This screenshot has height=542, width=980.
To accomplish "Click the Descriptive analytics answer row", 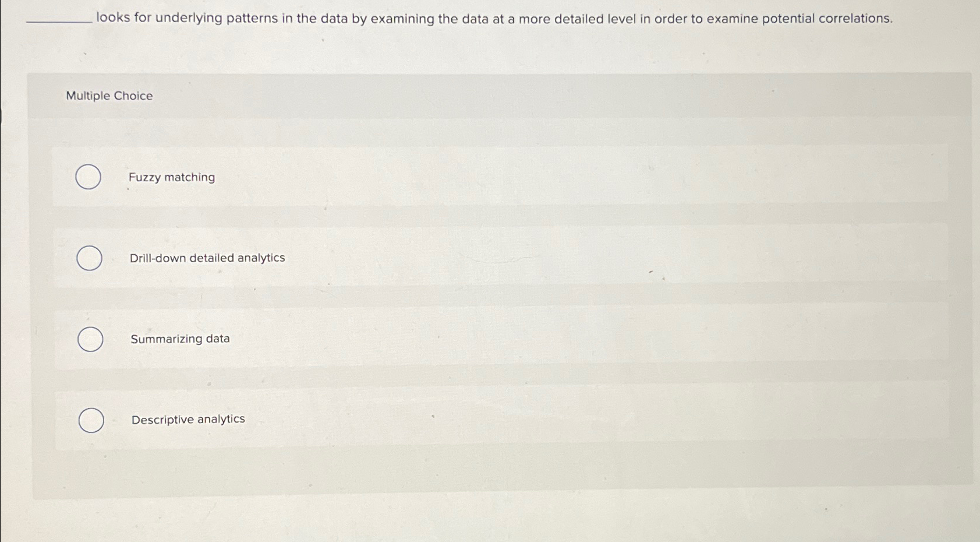I will (408, 419).
